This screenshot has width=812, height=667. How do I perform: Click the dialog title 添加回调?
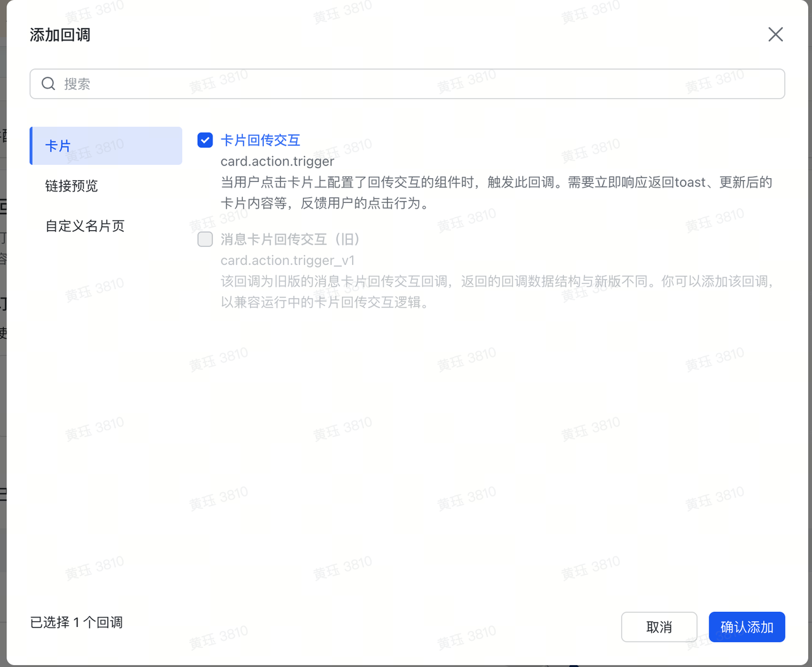click(x=60, y=34)
